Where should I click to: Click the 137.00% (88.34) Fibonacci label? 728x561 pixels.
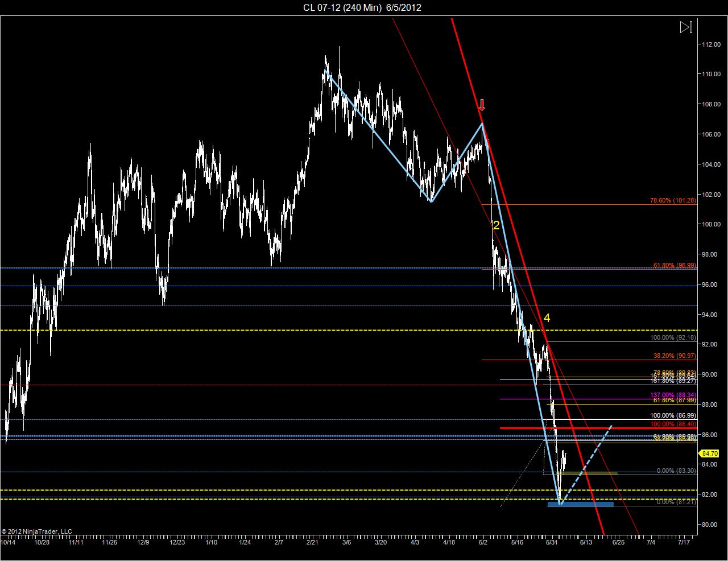(x=673, y=395)
